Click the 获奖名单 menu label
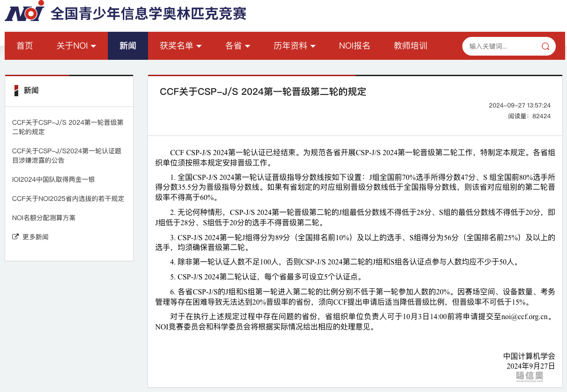Viewport: 567px width, 392px height. [x=177, y=46]
